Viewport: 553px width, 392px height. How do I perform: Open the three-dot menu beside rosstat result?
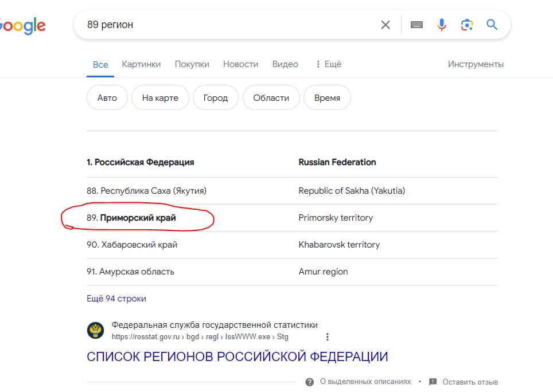[x=328, y=337]
